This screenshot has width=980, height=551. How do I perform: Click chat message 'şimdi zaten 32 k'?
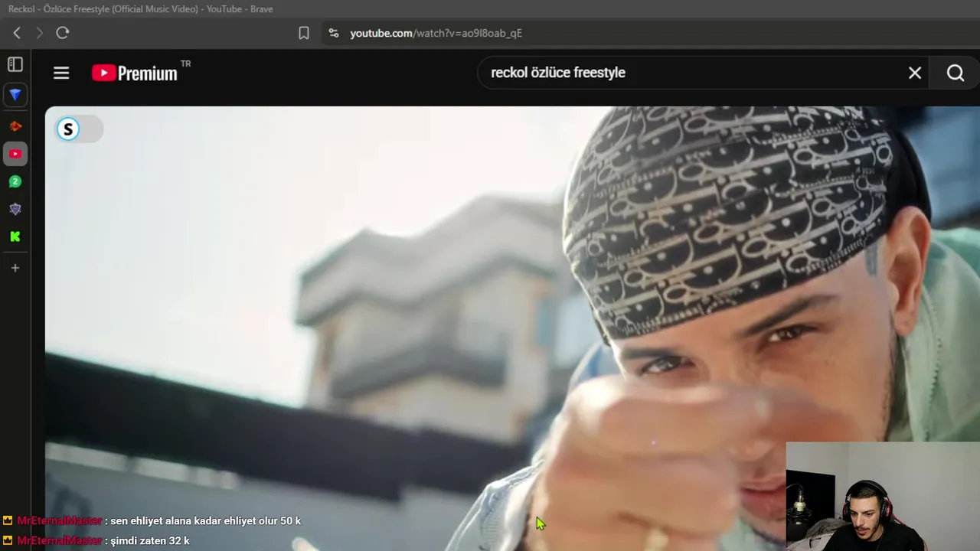(149, 540)
